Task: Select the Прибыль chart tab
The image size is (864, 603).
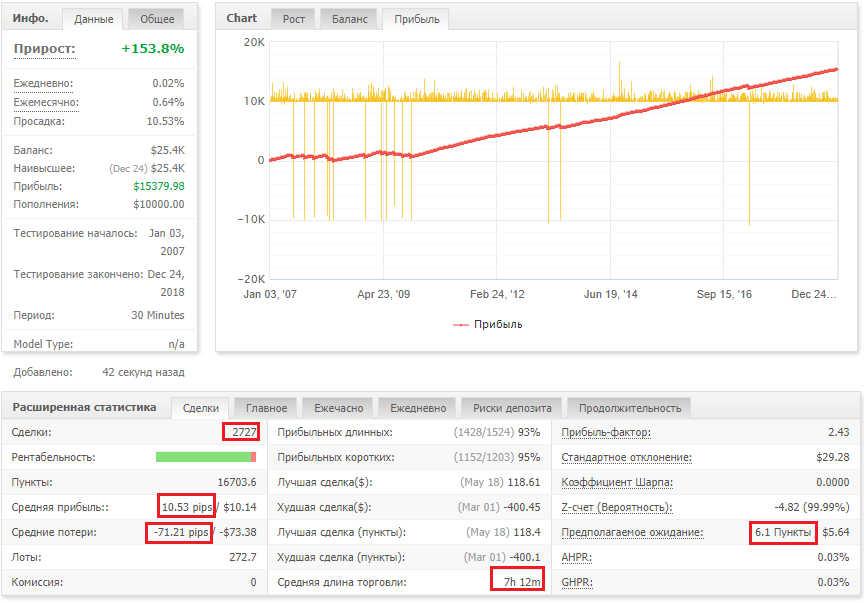Action: [416, 19]
